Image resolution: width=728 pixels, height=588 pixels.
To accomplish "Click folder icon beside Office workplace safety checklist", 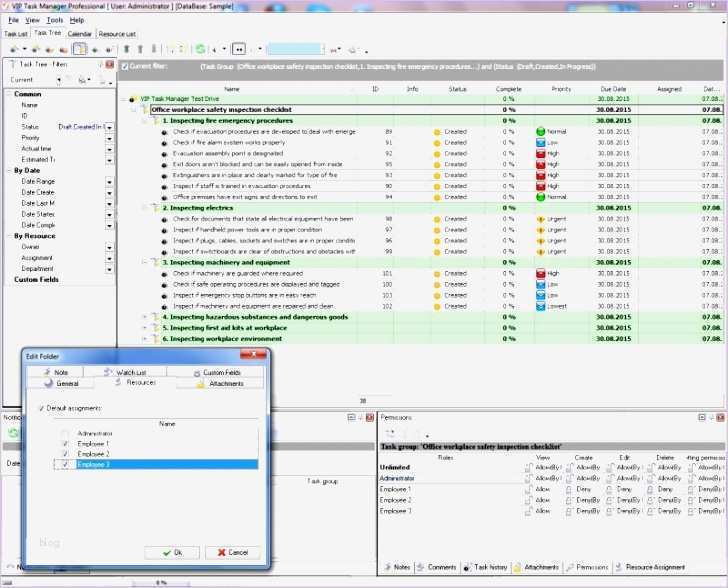I will [x=145, y=110].
